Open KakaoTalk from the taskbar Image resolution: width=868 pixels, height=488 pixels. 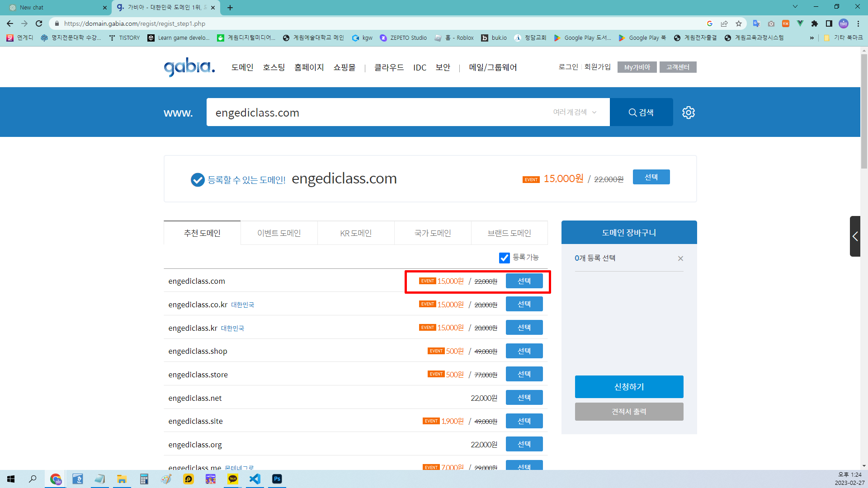point(233,479)
